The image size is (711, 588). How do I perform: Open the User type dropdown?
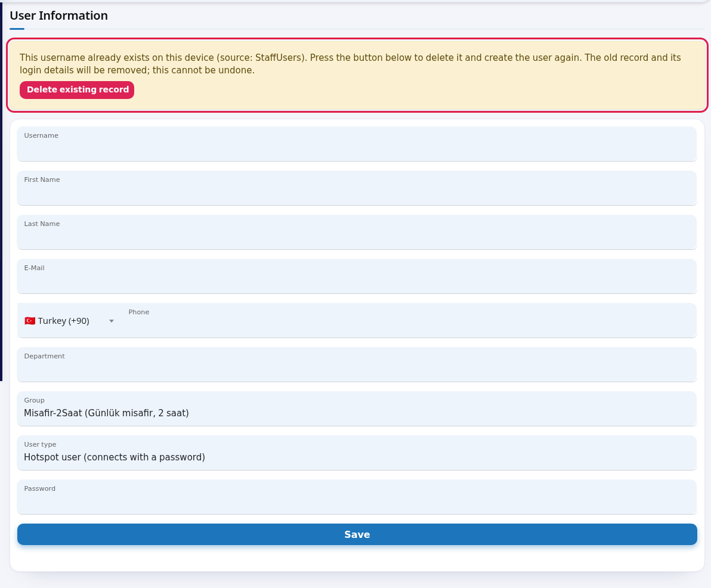tap(357, 453)
